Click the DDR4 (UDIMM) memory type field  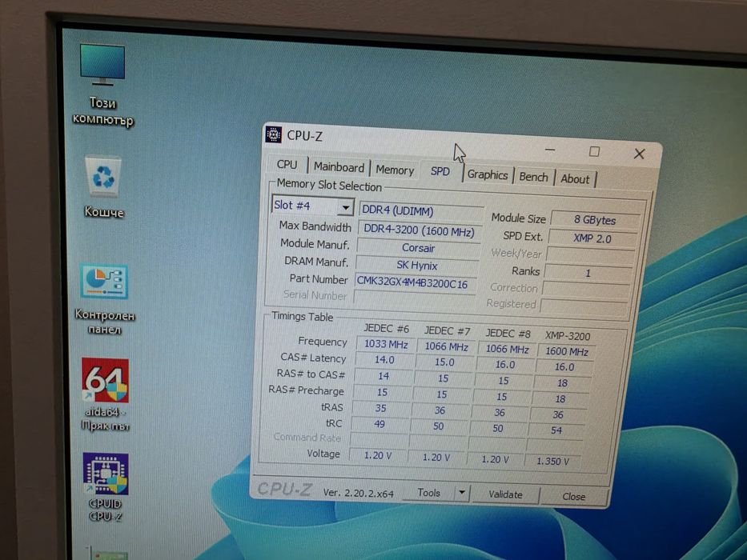click(x=420, y=210)
